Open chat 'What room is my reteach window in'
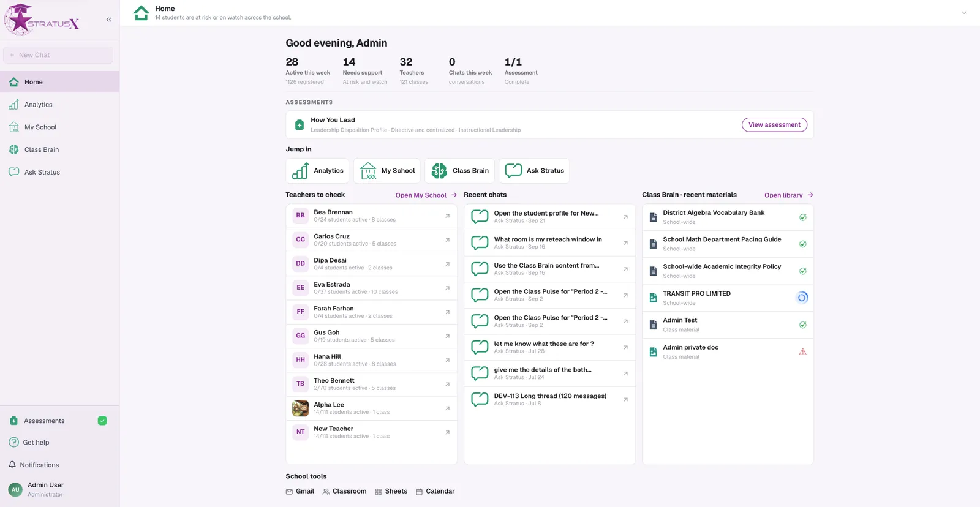 tap(549, 243)
